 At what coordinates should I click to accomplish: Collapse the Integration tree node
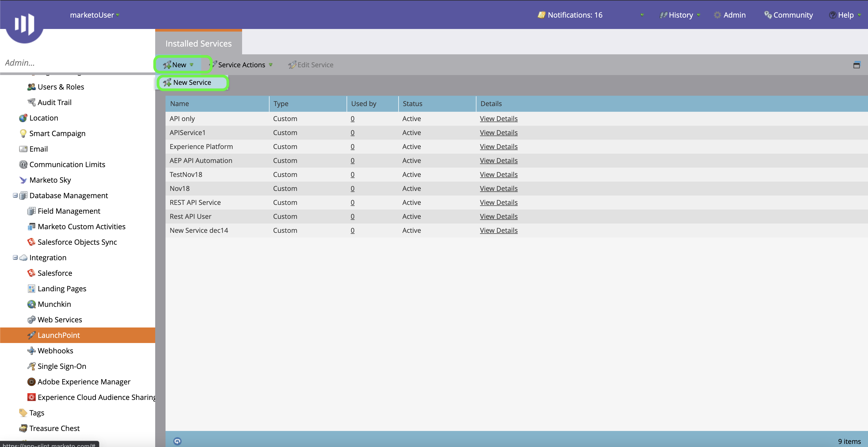(15, 258)
